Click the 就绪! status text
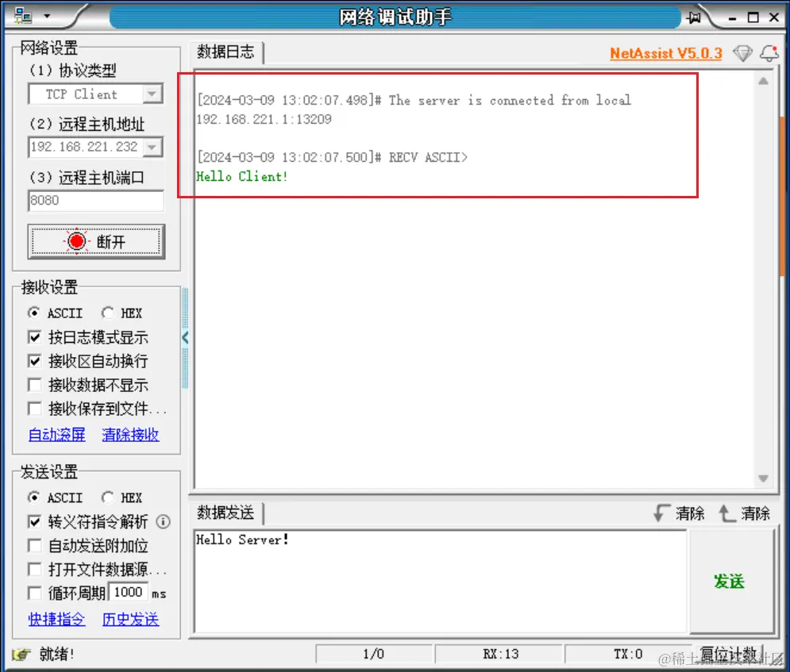This screenshot has width=790, height=672. point(57,655)
